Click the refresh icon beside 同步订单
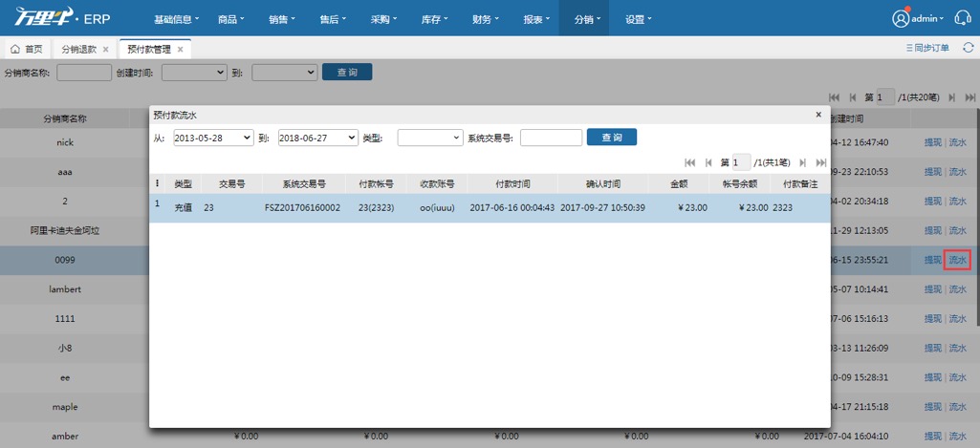 [969, 48]
